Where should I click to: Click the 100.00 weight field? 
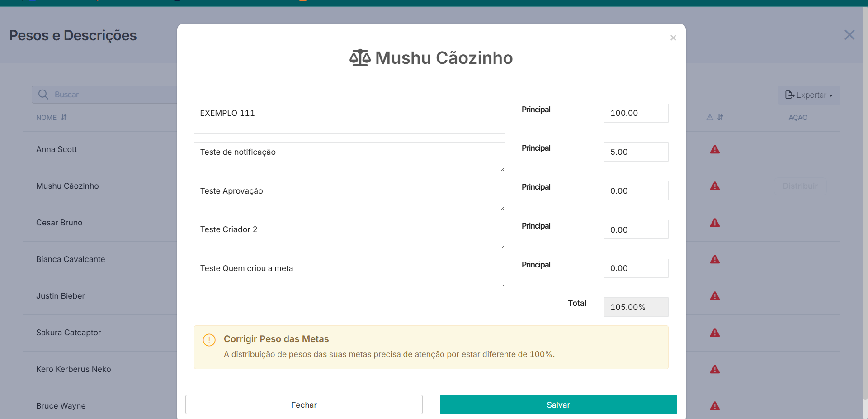pyautogui.click(x=636, y=113)
